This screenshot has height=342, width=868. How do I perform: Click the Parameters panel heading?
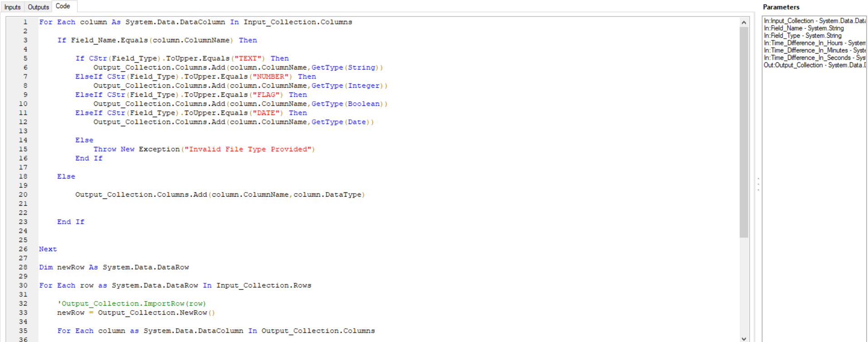(x=781, y=7)
